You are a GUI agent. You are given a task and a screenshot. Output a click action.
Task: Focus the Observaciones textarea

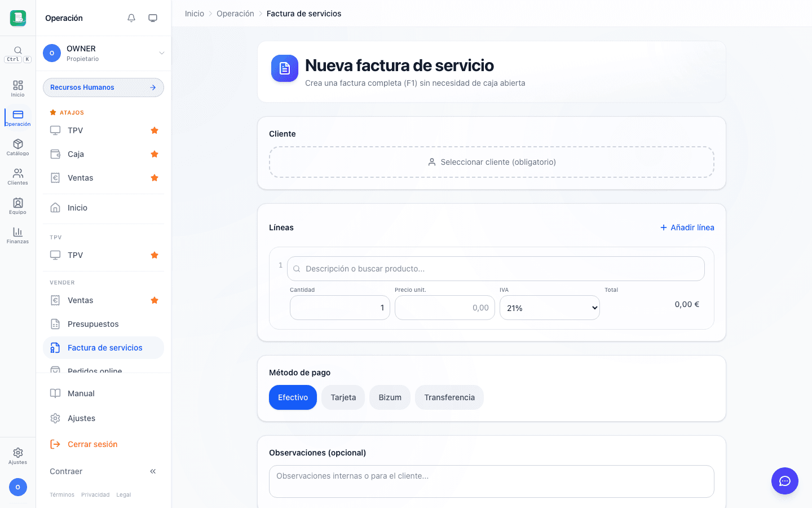pos(492,481)
